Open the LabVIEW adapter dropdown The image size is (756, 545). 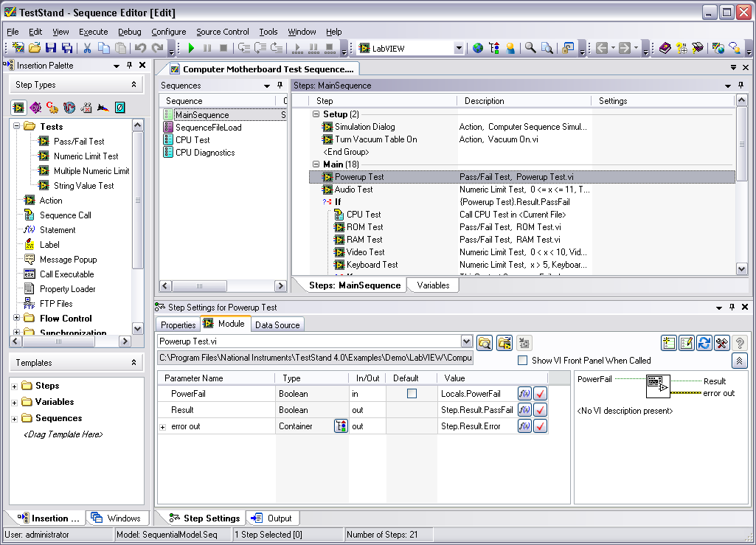tap(458, 49)
